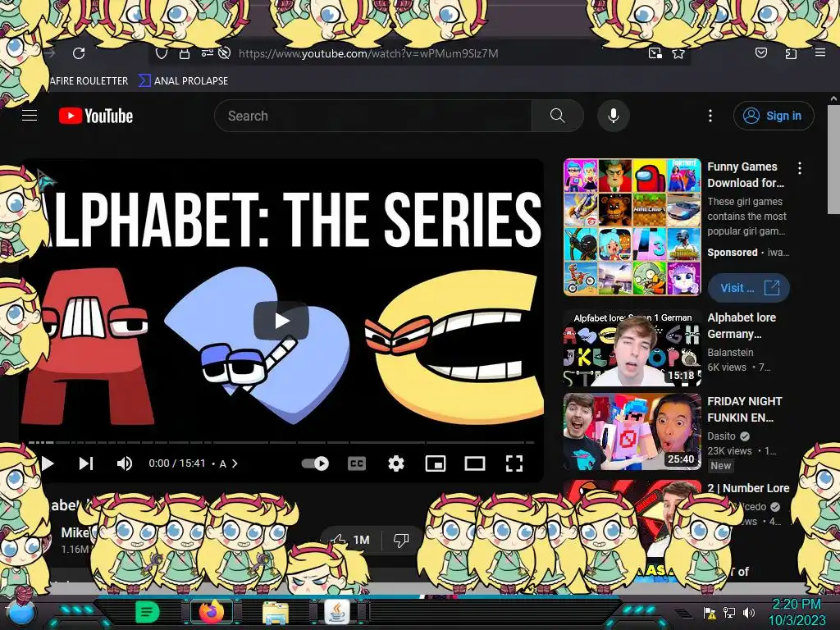Switch to miniplayer mode

click(x=435, y=463)
